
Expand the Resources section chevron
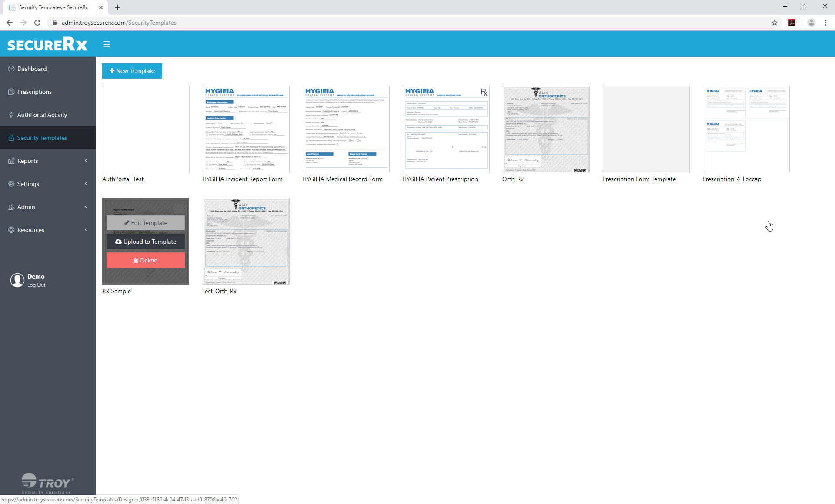tap(86, 230)
